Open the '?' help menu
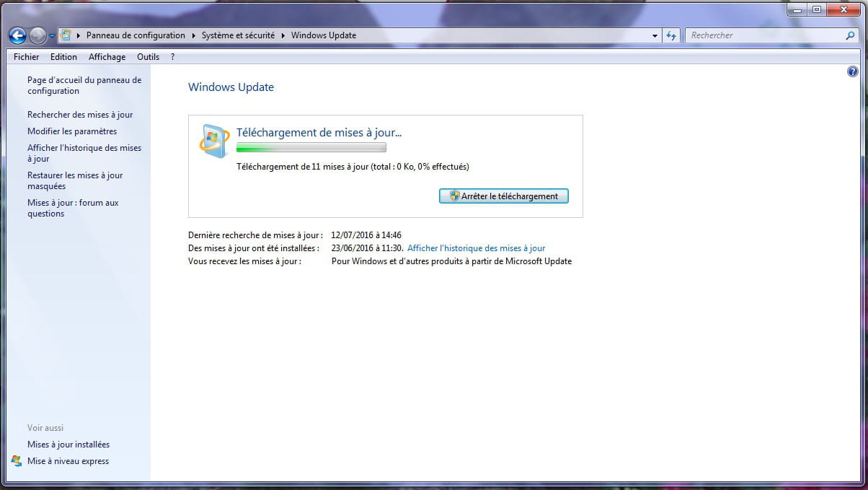Viewport: 868px width, 490px height. [x=173, y=57]
